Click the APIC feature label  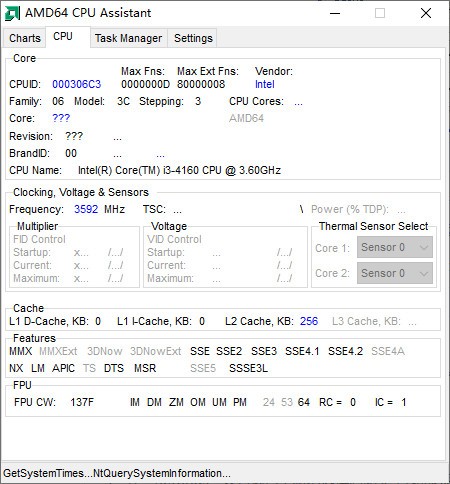point(63,368)
